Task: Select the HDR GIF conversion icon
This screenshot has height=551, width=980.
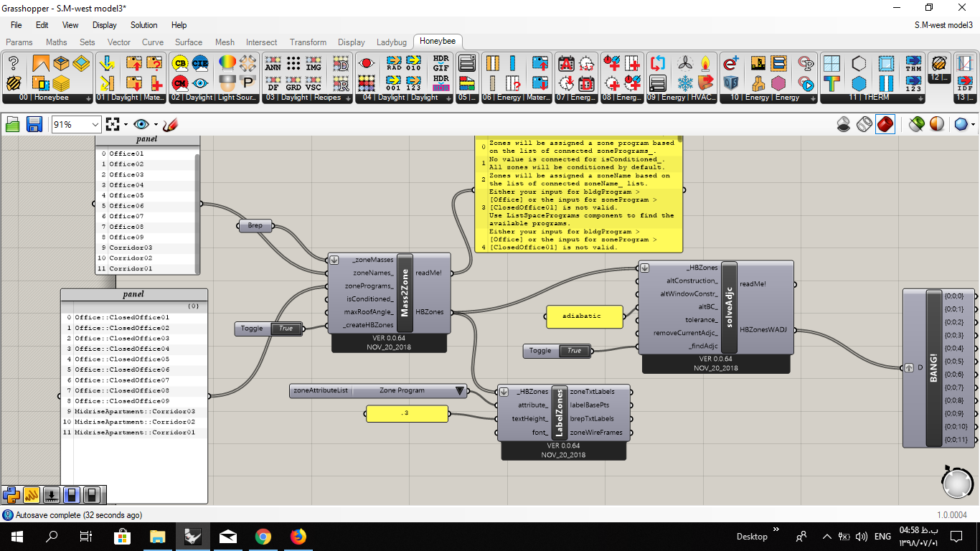Action: pyautogui.click(x=440, y=63)
